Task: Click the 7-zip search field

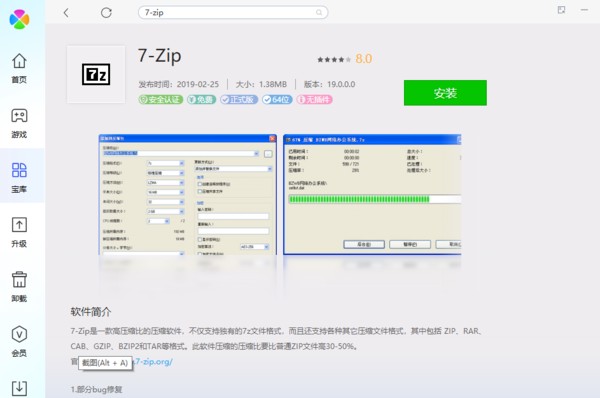Action: 233,13
